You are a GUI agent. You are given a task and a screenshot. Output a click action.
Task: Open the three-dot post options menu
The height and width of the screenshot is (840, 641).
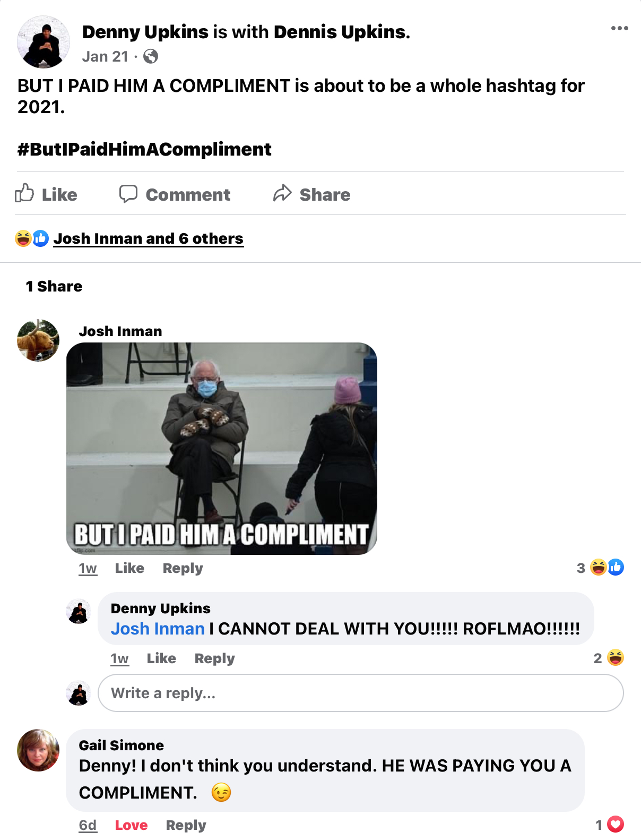(x=619, y=28)
